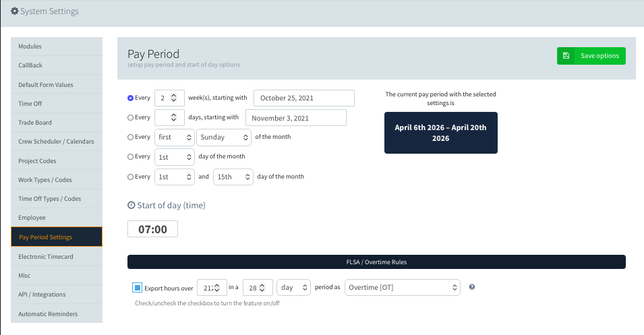Click 'Check/uncheck the checkbox' hint text
This screenshot has width=644, height=335.
tap(207, 303)
